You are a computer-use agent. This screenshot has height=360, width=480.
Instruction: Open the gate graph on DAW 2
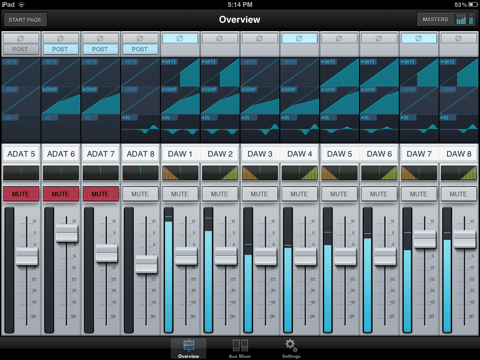[x=220, y=72]
